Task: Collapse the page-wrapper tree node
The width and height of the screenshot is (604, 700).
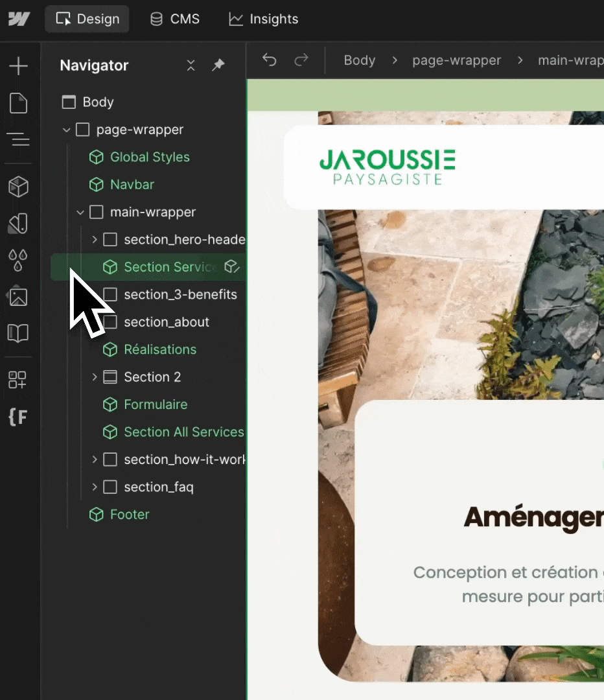Action: click(x=67, y=130)
